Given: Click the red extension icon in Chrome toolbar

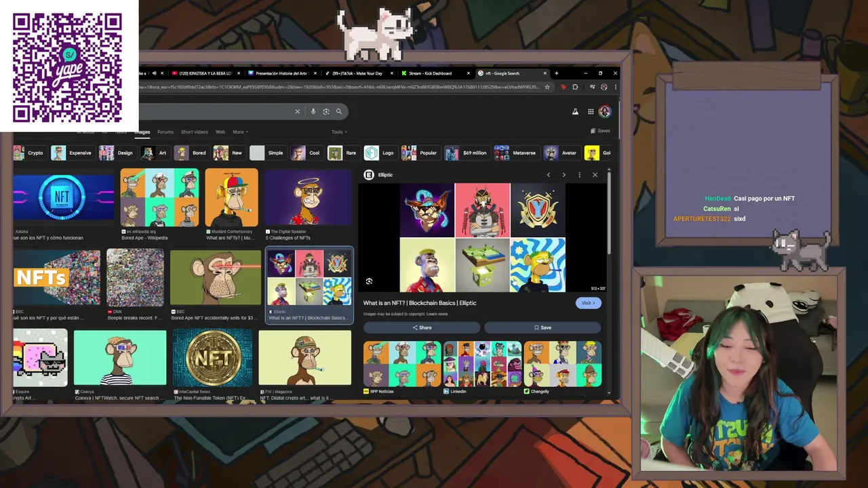Looking at the screenshot, I should (563, 87).
